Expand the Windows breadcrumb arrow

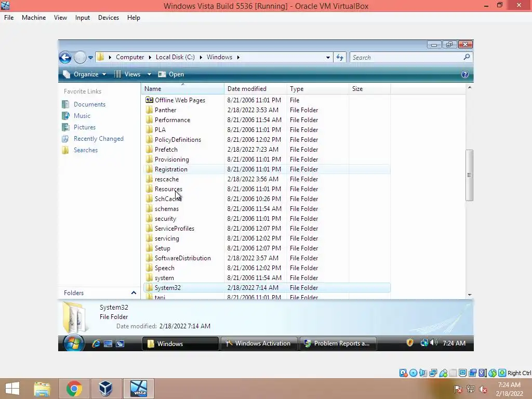[238, 57]
